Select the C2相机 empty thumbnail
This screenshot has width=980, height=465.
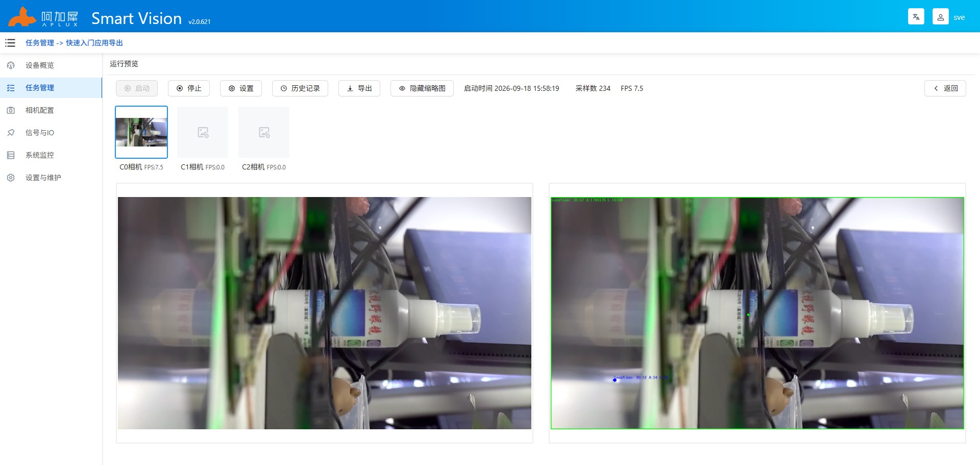[x=264, y=132]
